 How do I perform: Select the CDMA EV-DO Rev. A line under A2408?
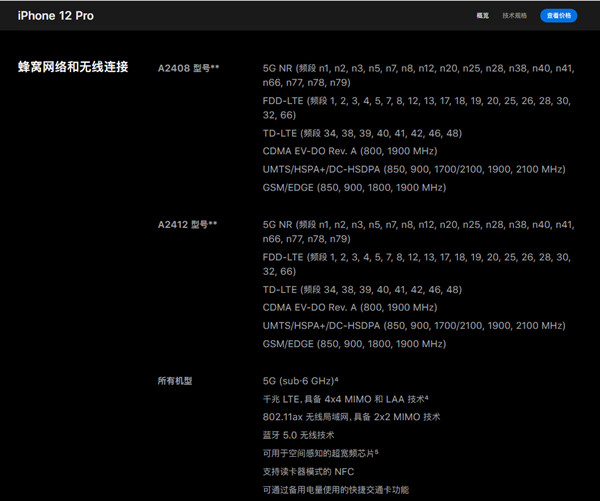pyautogui.click(x=350, y=151)
